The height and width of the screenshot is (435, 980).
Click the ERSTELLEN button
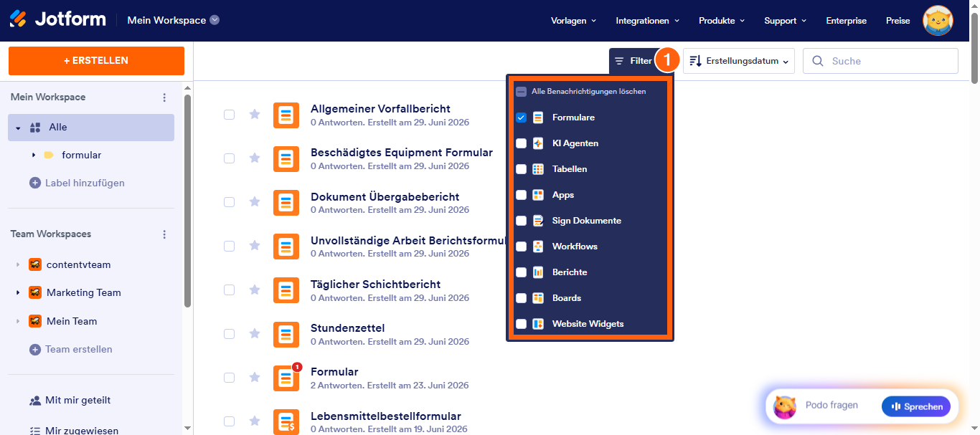click(96, 61)
